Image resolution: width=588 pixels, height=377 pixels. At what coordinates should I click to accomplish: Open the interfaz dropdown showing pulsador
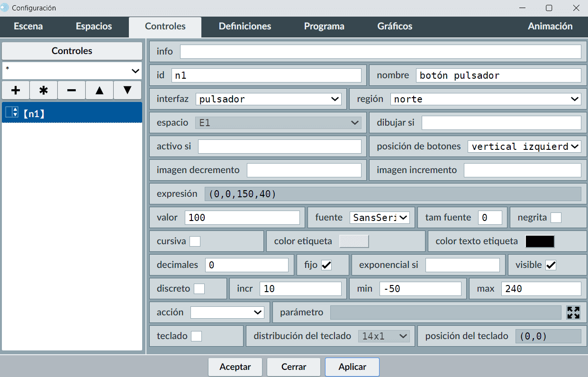point(268,99)
